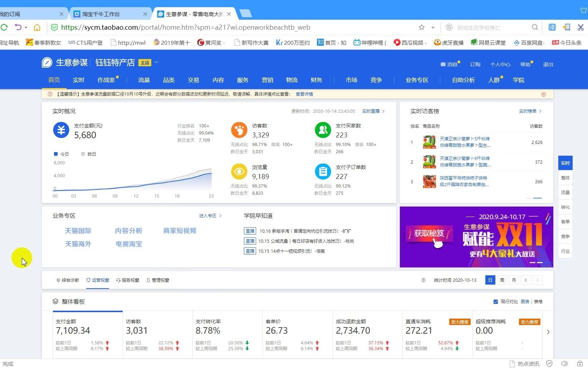
Task: Expand shop switcher dropdown next to 主店
Action: (156, 62)
